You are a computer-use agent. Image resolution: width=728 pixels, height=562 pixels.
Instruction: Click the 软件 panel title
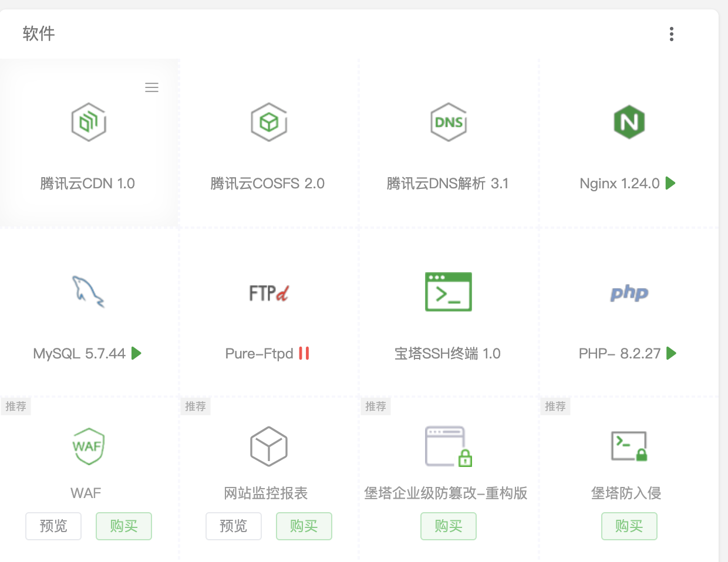click(39, 33)
